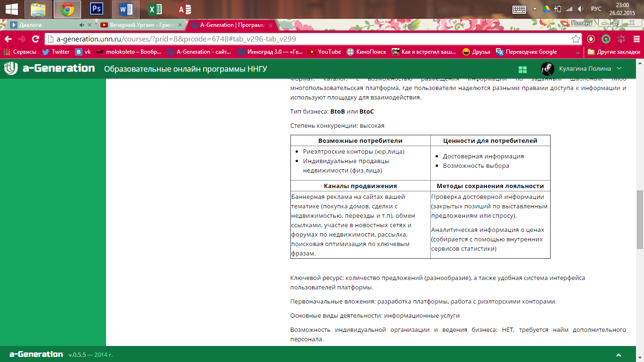Click the Степень конкуренции: высокая line
The height and width of the screenshot is (362, 644).
tap(338, 126)
